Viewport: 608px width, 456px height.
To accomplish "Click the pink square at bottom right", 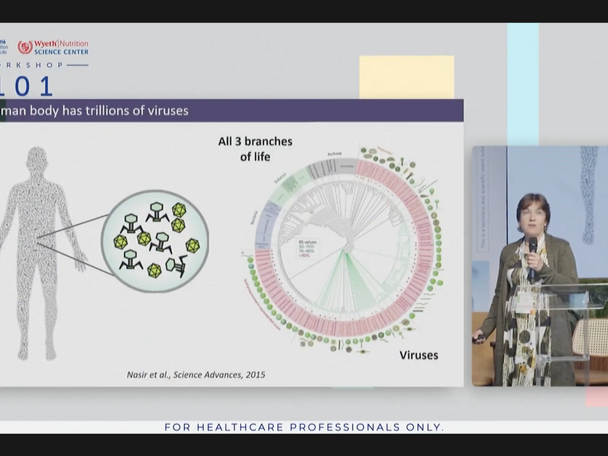I will point(596,397).
